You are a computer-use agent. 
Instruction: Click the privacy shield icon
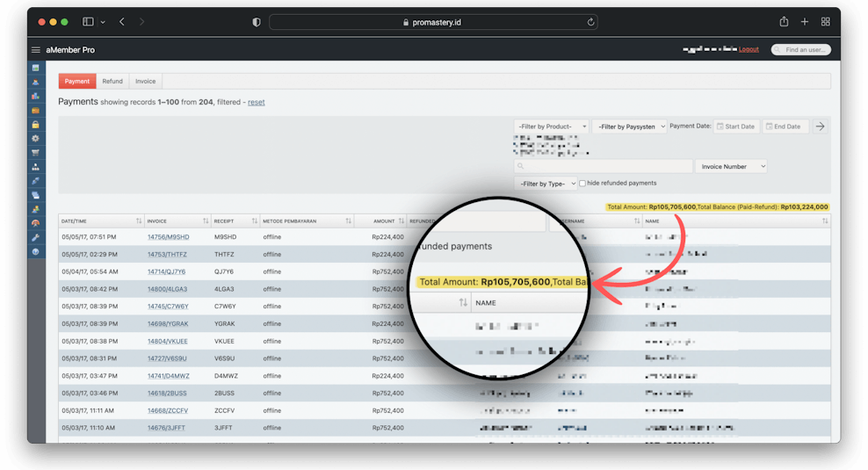(x=257, y=22)
